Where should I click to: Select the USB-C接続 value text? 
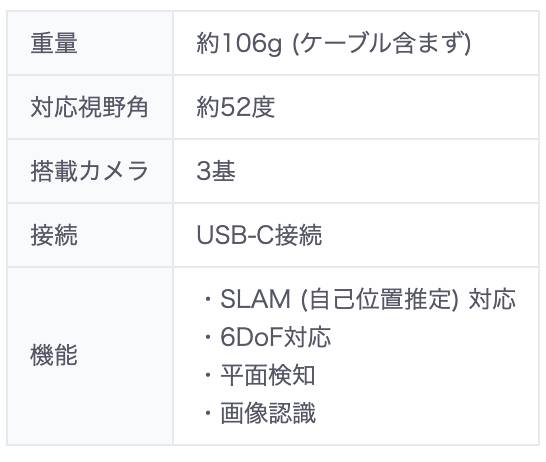click(259, 235)
